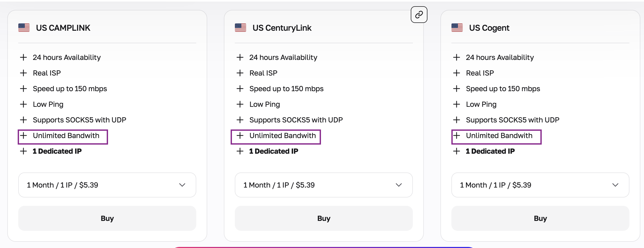Click the US Cogent card title

489,28
